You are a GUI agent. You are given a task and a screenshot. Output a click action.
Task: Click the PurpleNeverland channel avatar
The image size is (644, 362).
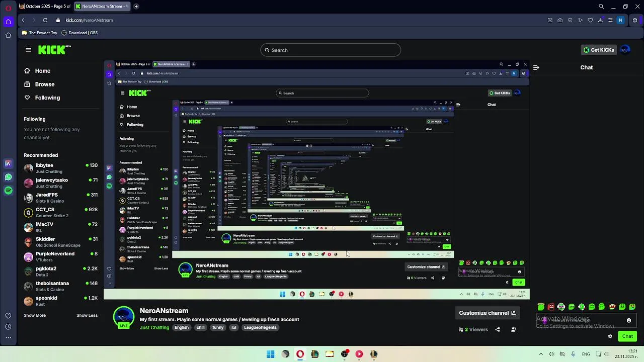coord(28,256)
